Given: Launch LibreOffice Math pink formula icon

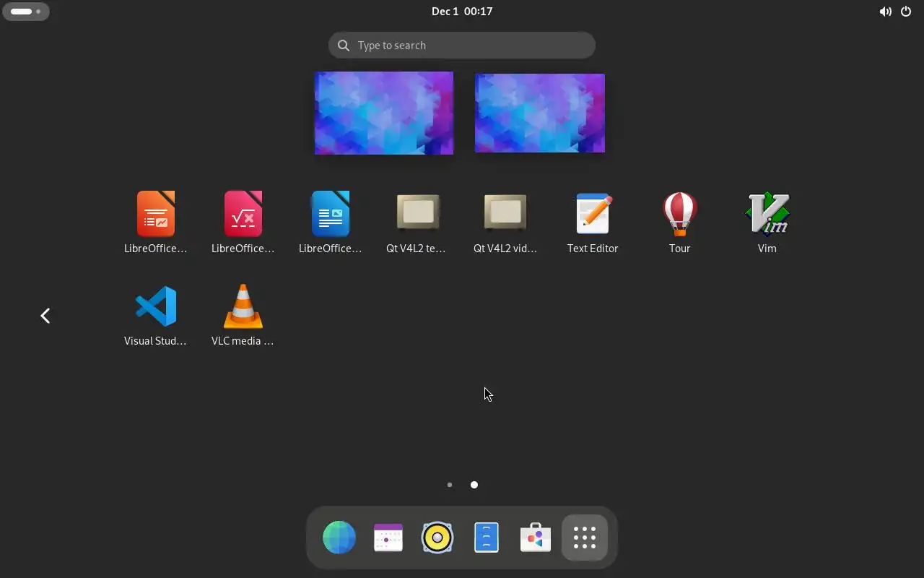Looking at the screenshot, I should [243, 215].
